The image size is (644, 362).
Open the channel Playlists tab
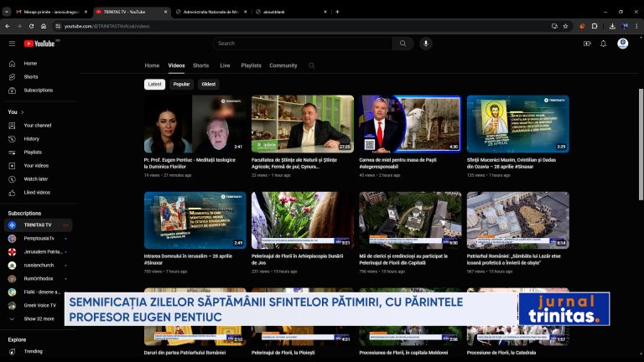251,65
